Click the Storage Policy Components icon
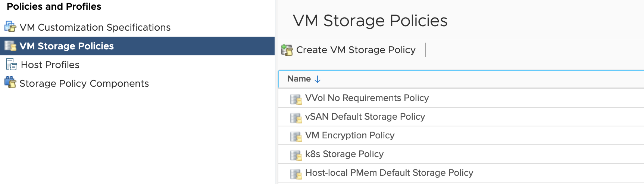This screenshot has width=644, height=184. click(x=10, y=83)
